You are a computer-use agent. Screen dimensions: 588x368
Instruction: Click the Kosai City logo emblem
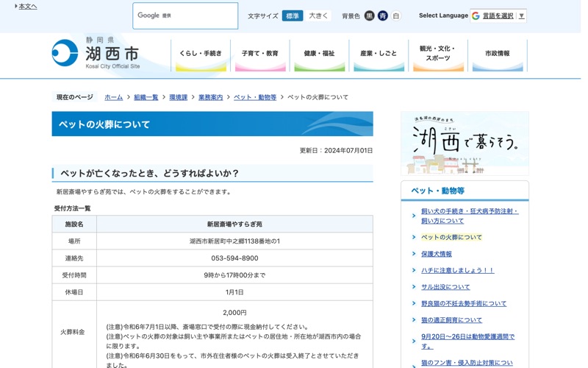tap(65, 53)
